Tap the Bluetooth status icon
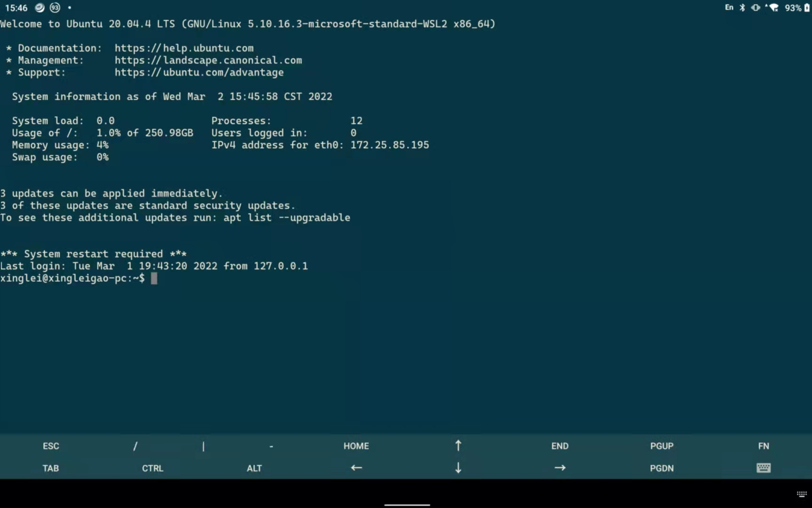 point(742,8)
